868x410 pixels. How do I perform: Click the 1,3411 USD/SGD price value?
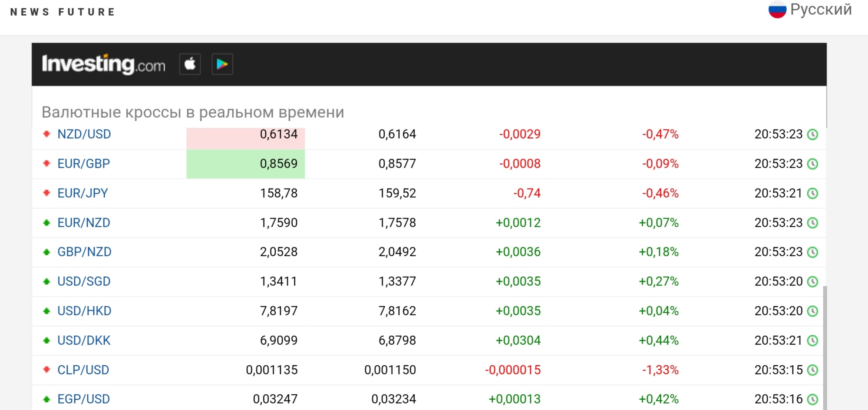click(x=279, y=281)
